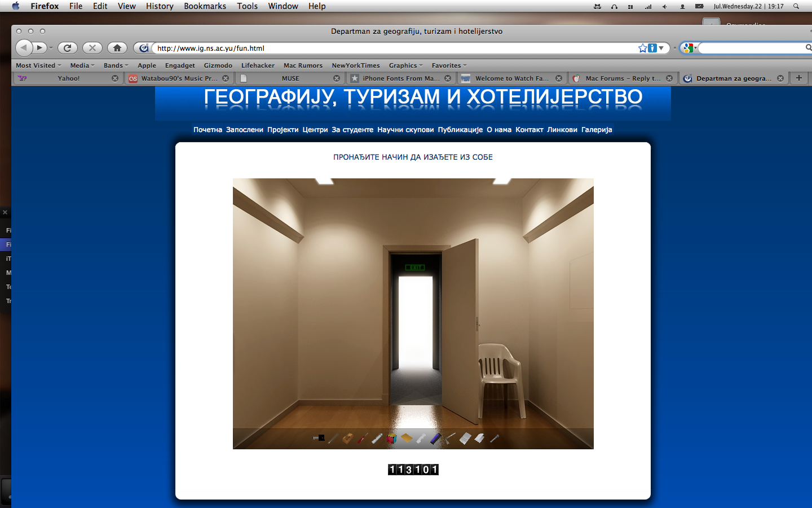
Task: Open the Запослени navigation link
Action: tap(245, 130)
